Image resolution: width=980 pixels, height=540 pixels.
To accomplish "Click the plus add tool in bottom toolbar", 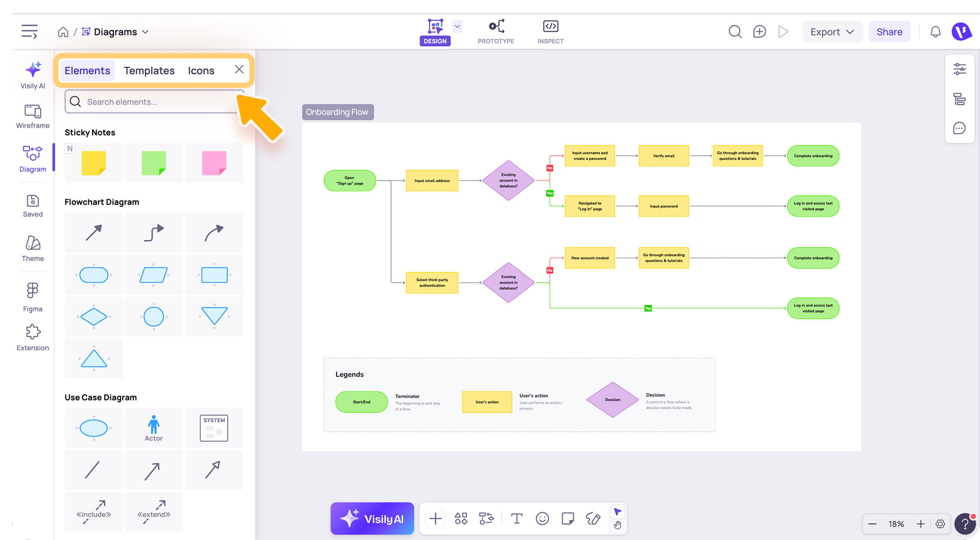I will (435, 519).
